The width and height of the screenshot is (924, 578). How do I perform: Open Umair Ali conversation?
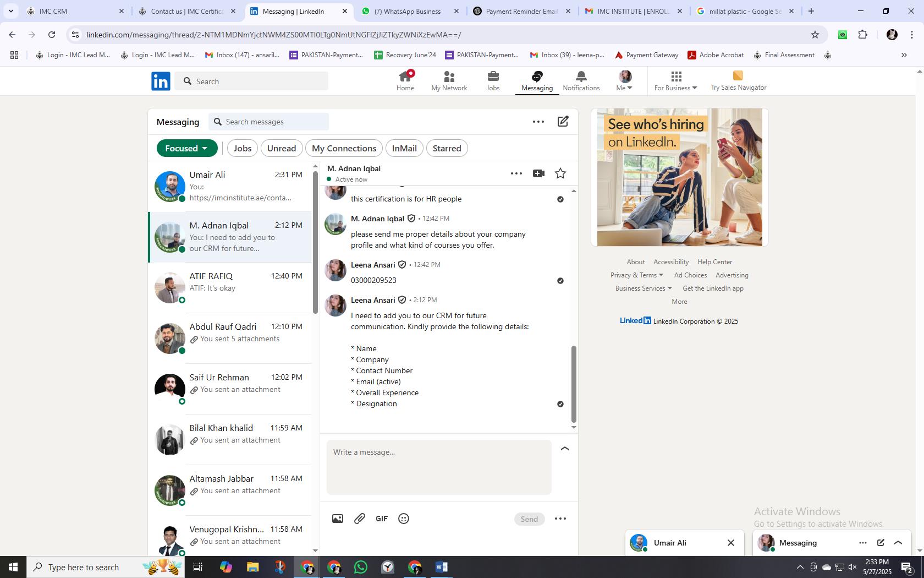[x=230, y=187]
